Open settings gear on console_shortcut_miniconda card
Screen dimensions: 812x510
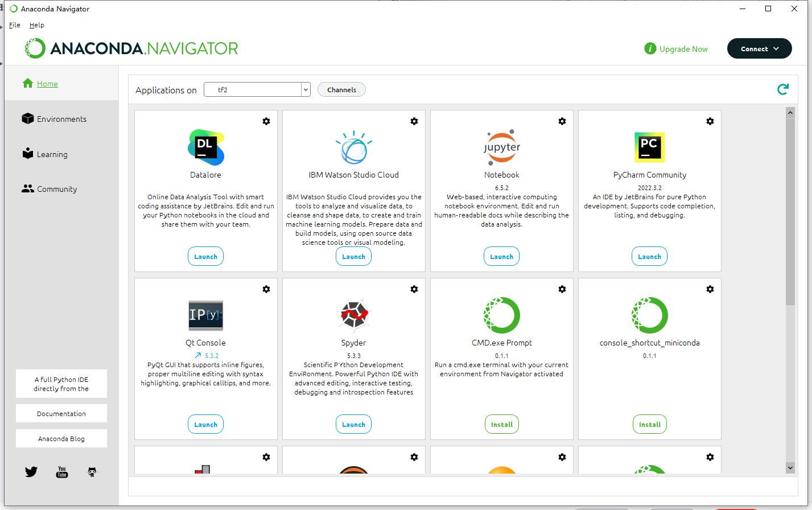710,289
